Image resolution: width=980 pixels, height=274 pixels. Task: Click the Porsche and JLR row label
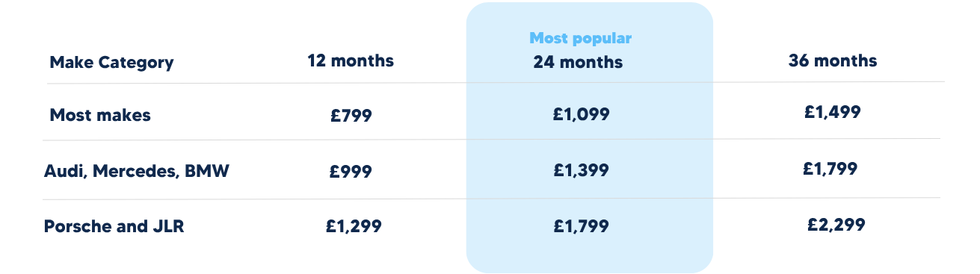pyautogui.click(x=114, y=226)
